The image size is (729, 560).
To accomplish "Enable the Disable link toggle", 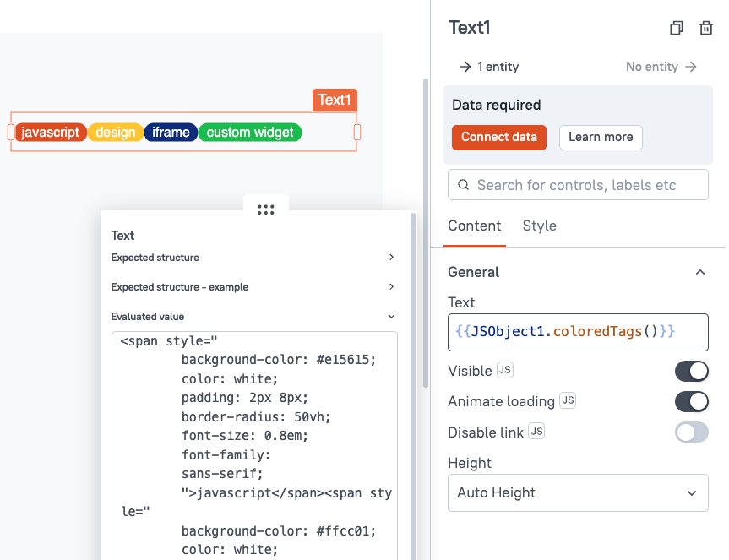I will click(x=692, y=432).
